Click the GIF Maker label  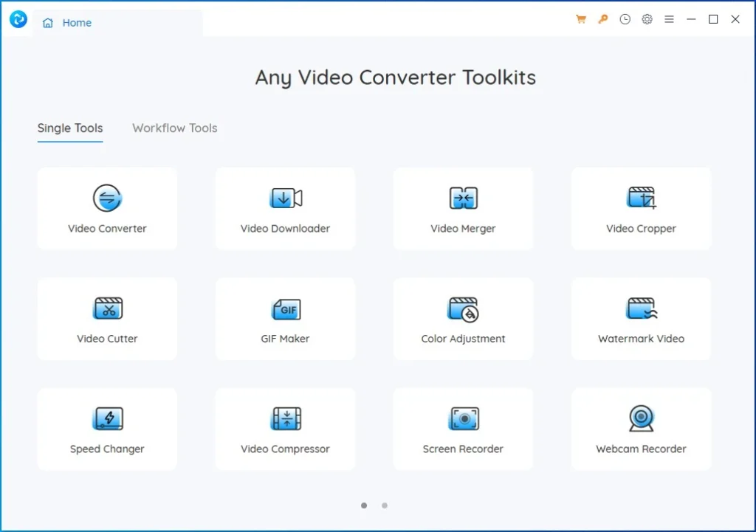point(285,339)
